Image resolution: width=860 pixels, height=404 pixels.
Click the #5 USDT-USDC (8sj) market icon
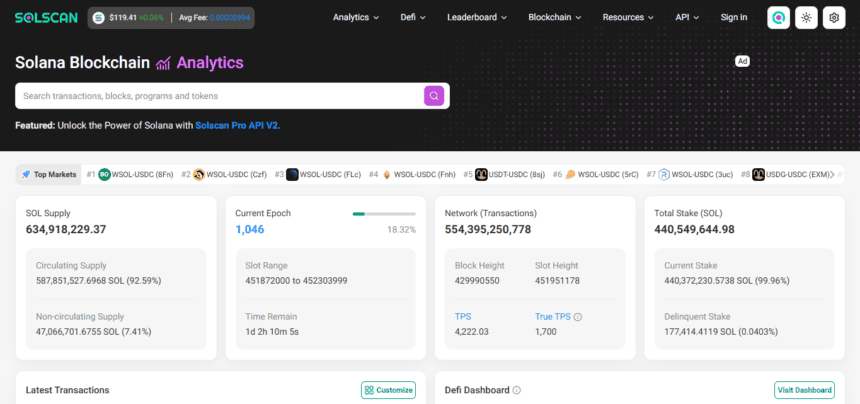tap(482, 174)
